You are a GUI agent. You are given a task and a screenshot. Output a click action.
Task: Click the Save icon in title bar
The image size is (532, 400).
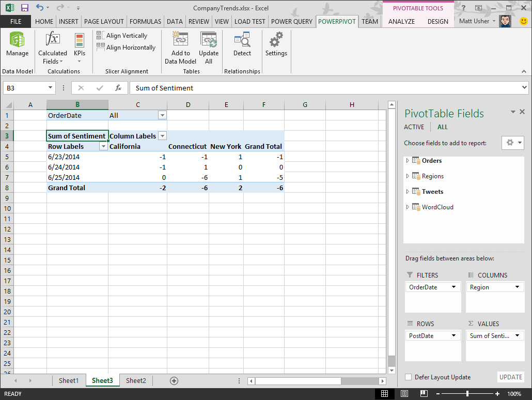(x=24, y=8)
